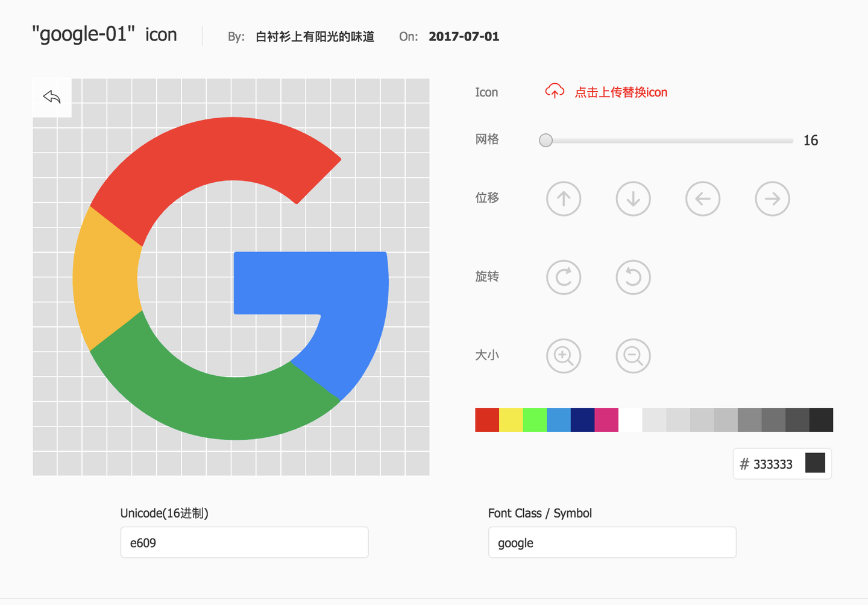Click the dark preview square beside 333333

(x=815, y=463)
